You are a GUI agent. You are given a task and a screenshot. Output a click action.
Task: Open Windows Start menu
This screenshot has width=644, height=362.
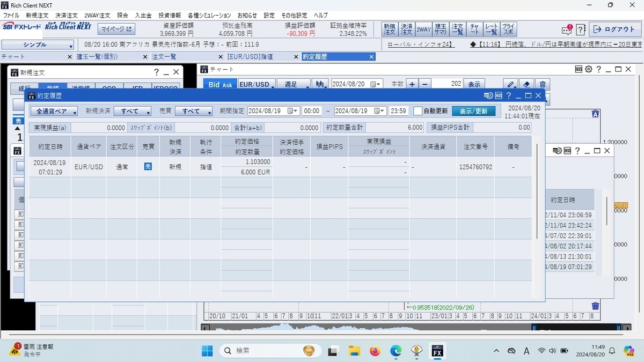tap(207, 351)
